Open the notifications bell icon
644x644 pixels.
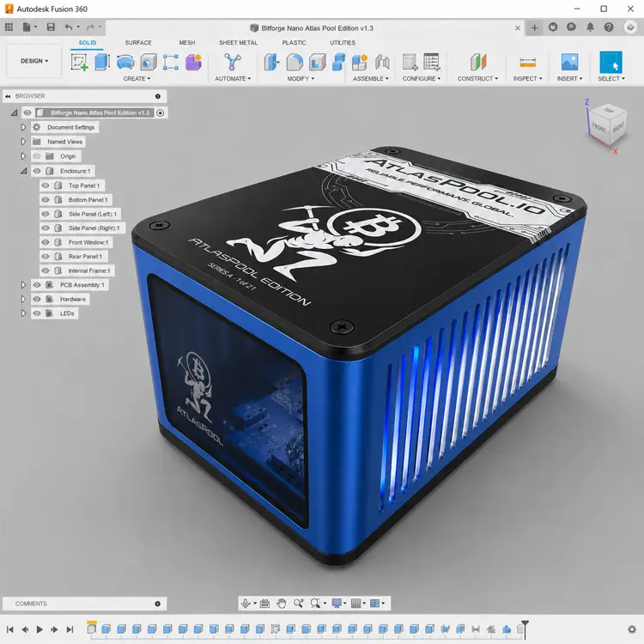pos(590,27)
